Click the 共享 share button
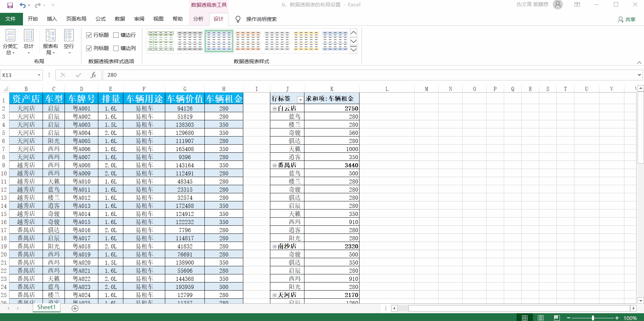Screen dimensions: 644x321 627,20
